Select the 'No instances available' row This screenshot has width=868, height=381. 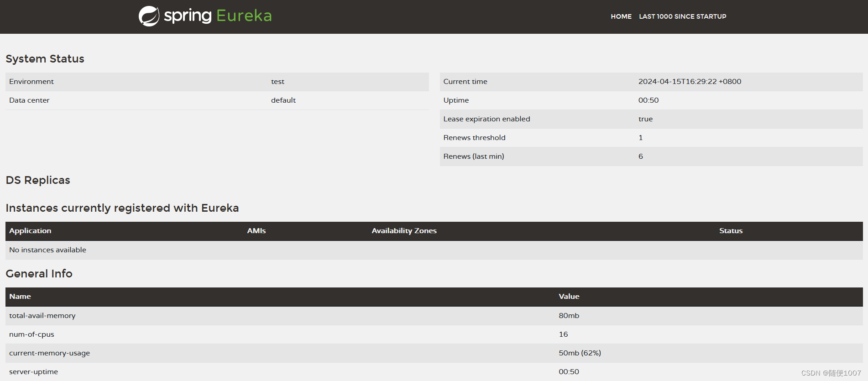click(434, 250)
